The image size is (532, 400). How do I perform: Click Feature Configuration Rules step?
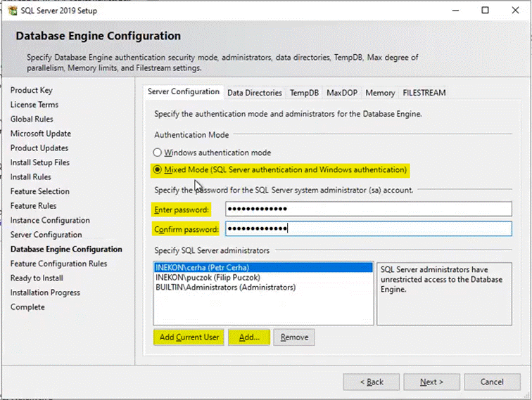point(58,264)
